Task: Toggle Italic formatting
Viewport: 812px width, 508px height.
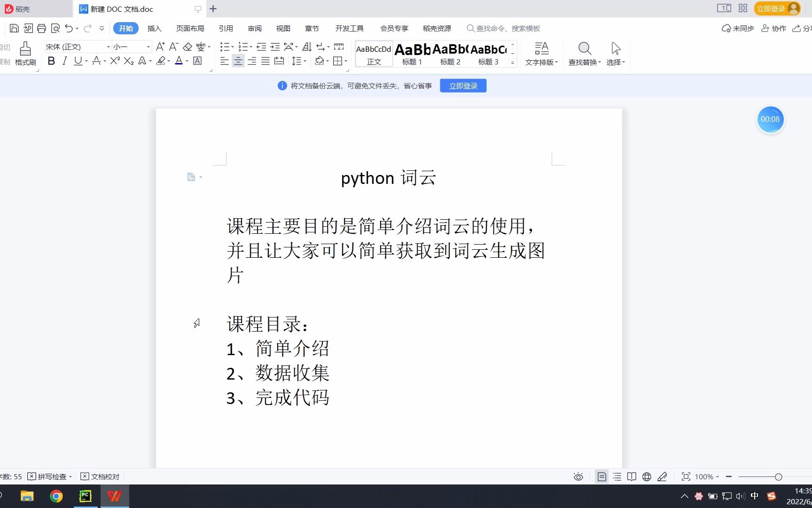Action: coord(65,61)
